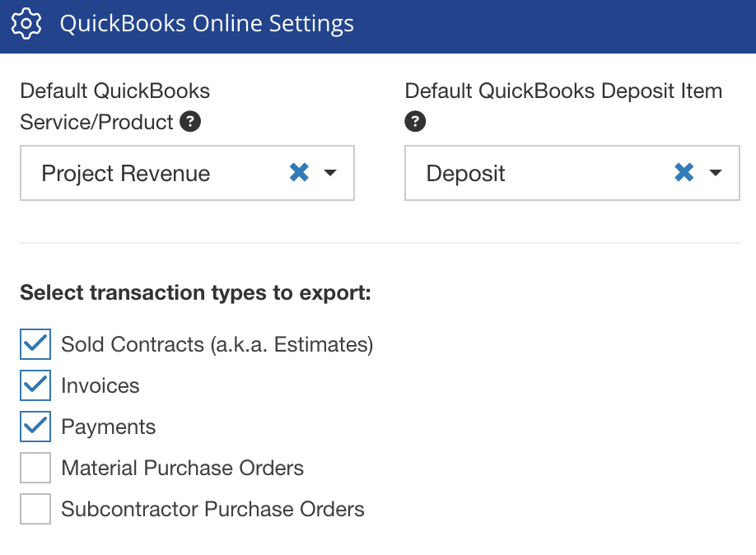Click the Default QuickBooks Service/Product label
This screenshot has height=555, width=756.
(x=114, y=106)
